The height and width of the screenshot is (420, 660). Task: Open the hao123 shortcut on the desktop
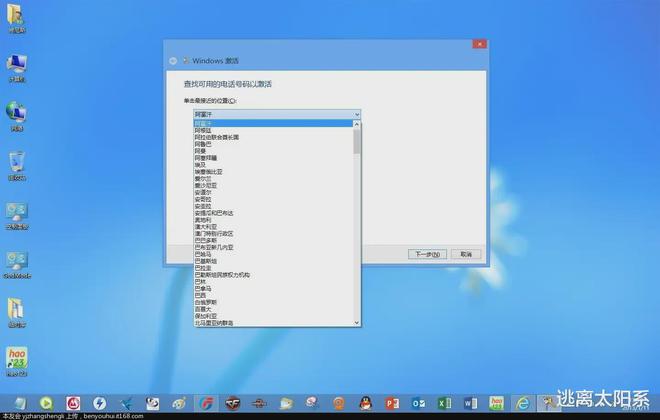coord(16,361)
